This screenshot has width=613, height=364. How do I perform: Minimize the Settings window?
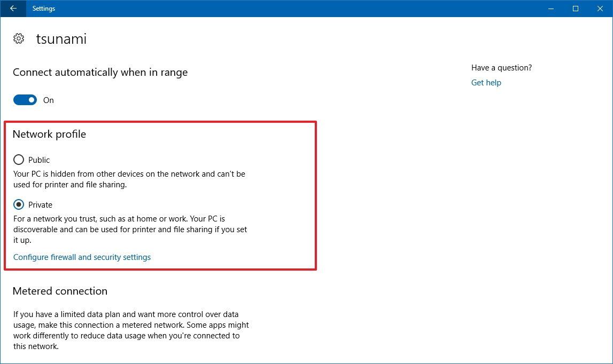tap(550, 9)
